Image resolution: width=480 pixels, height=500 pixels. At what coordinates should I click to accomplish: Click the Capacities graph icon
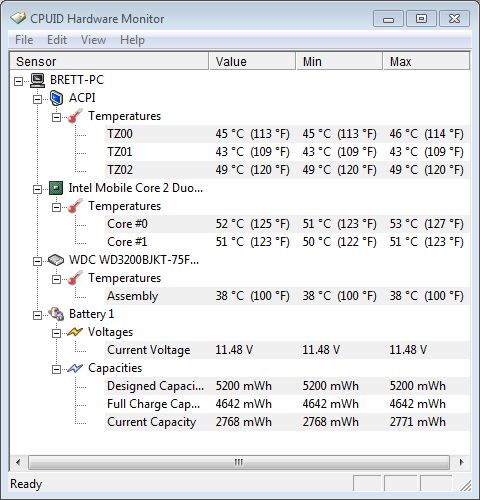pos(75,368)
